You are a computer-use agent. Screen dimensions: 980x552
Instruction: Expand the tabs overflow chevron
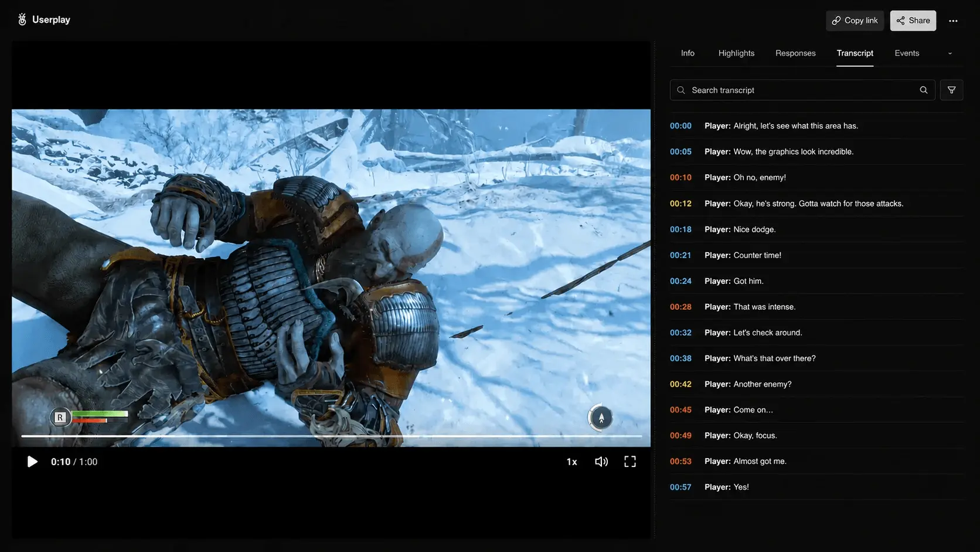coord(950,53)
